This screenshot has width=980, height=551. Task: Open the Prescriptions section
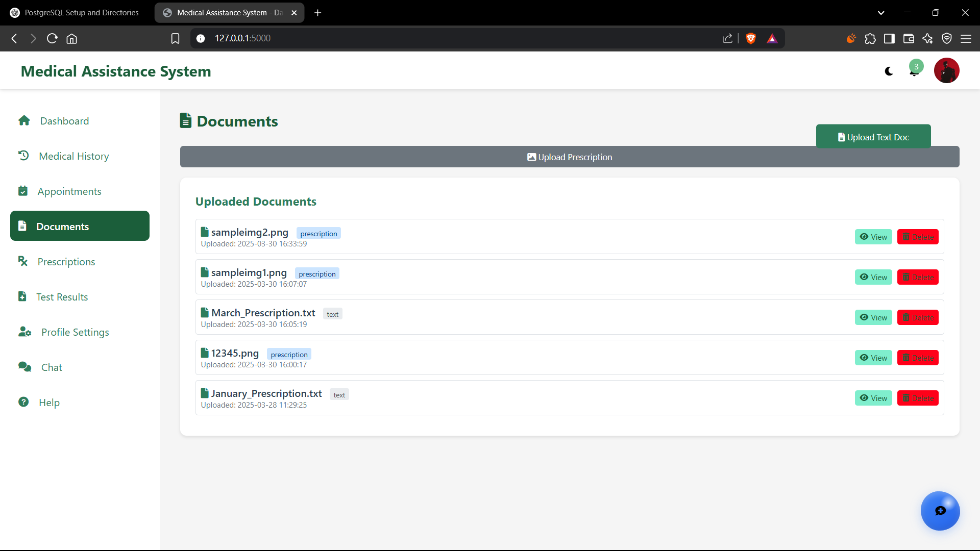[x=80, y=262]
